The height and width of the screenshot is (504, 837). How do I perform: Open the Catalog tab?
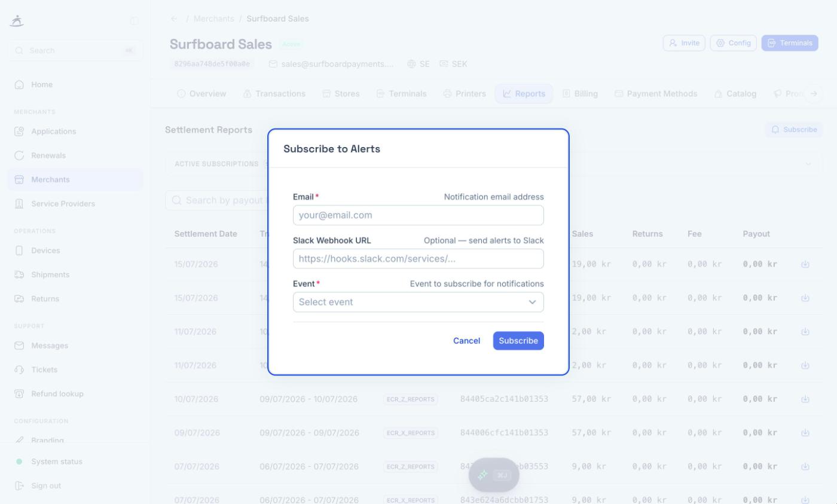coord(735,94)
